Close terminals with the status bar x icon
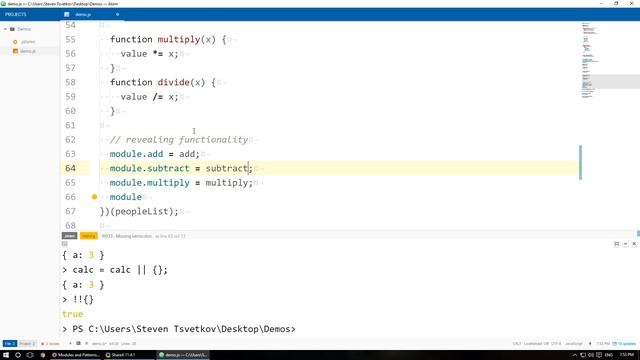Viewport: 640px width, 360px height. click(x=87, y=343)
